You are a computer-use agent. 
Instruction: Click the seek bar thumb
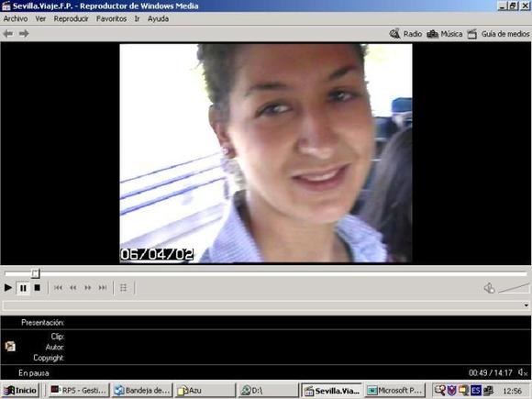35,273
